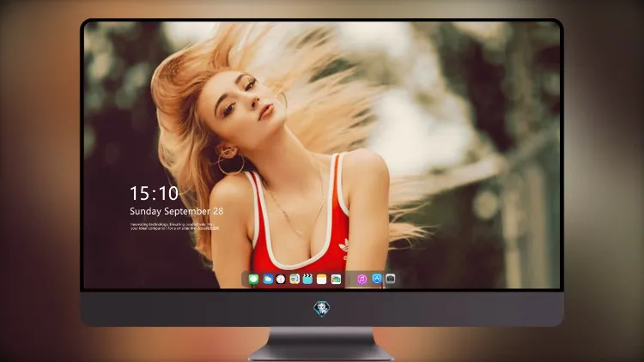Viewport: 644px width, 362px height.
Task: Launch the Weather app from the dock
Action: 268,279
